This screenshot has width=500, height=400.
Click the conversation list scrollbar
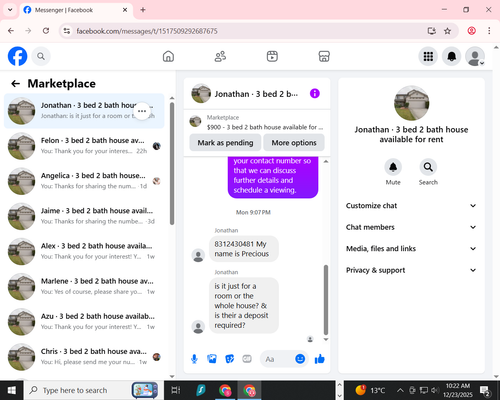tap(172, 163)
